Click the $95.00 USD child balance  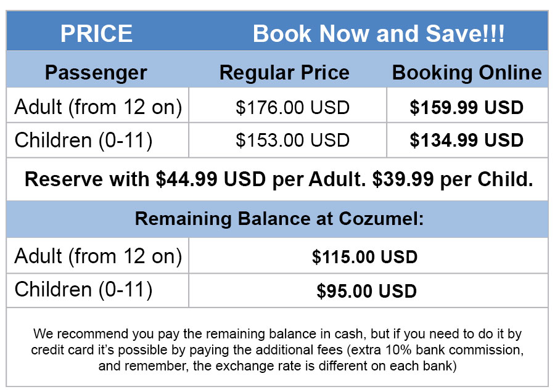pos(366,291)
